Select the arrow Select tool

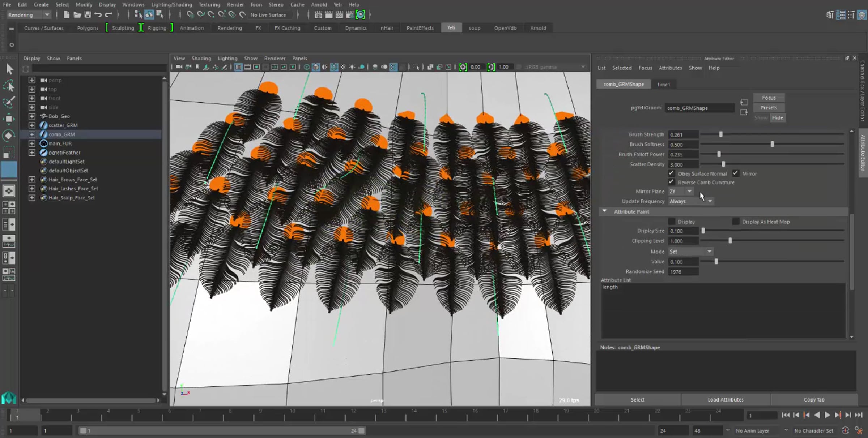point(9,69)
